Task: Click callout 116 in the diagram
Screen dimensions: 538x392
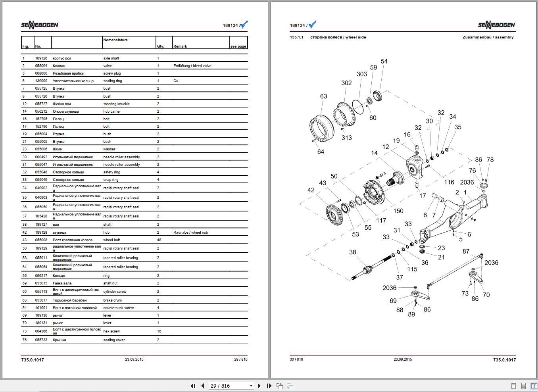Action: pos(449,182)
